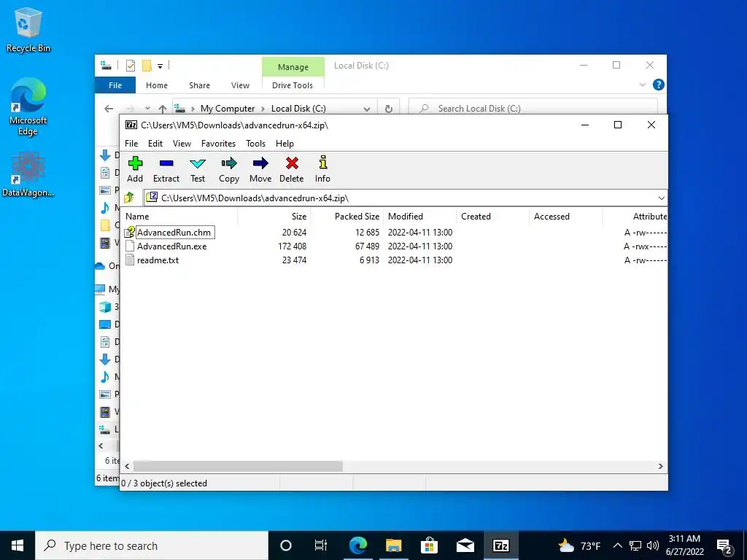Image resolution: width=747 pixels, height=560 pixels.
Task: Click the taskbar clock showing 3:11 AM
Action: coord(684,545)
